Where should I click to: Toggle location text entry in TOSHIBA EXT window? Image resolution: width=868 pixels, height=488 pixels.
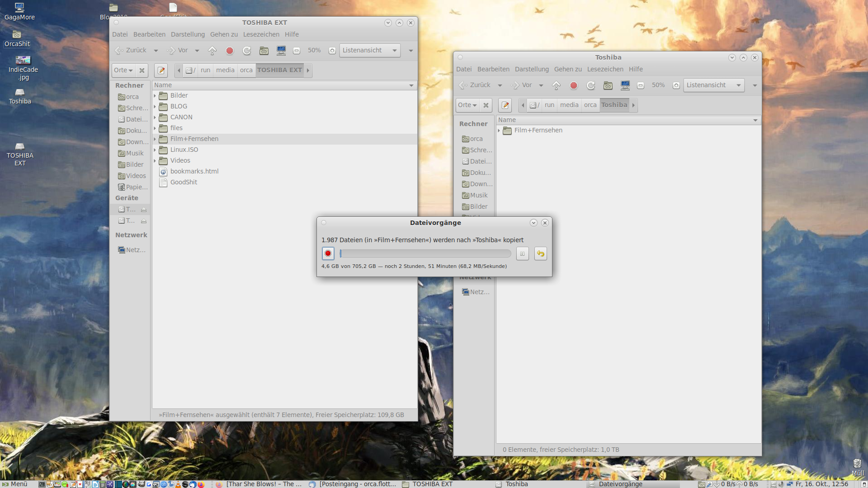(161, 70)
